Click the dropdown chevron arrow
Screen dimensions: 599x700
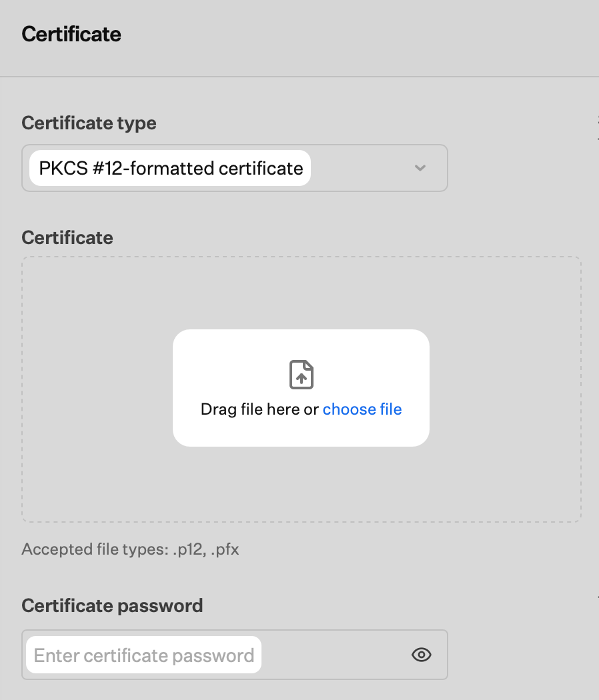pyautogui.click(x=420, y=168)
